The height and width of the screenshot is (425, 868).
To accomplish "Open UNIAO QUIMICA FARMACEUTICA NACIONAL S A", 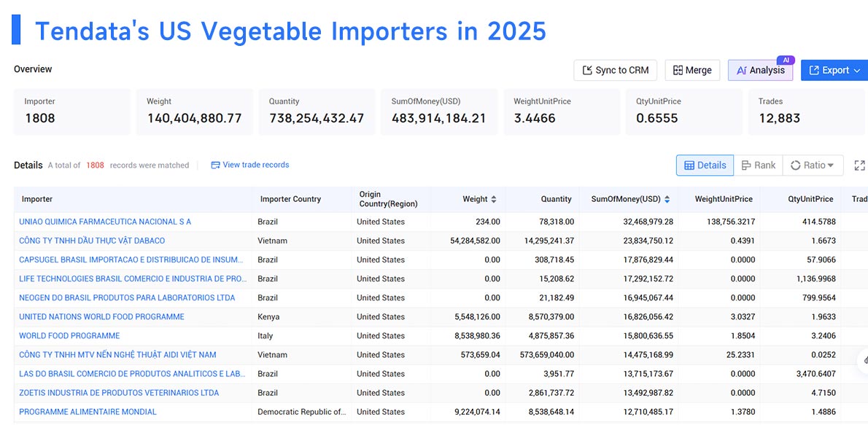I will coord(105,222).
